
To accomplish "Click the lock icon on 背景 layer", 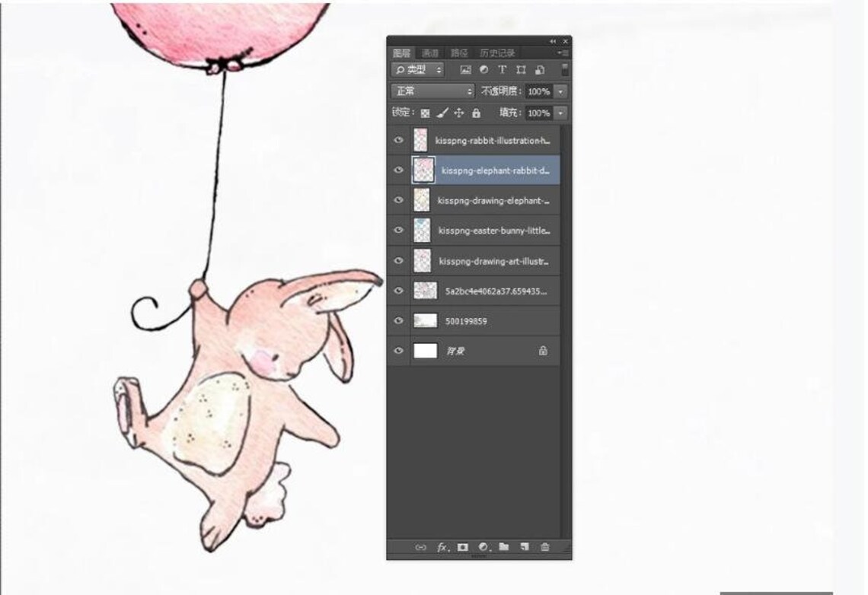I will point(543,351).
